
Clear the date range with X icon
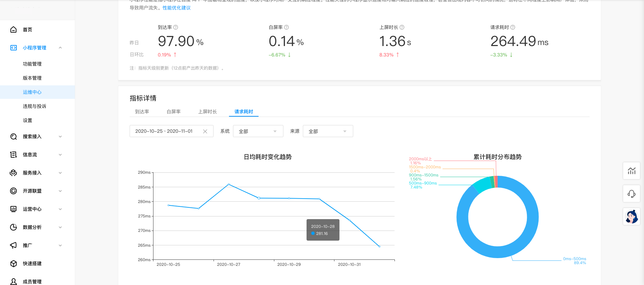click(x=205, y=131)
